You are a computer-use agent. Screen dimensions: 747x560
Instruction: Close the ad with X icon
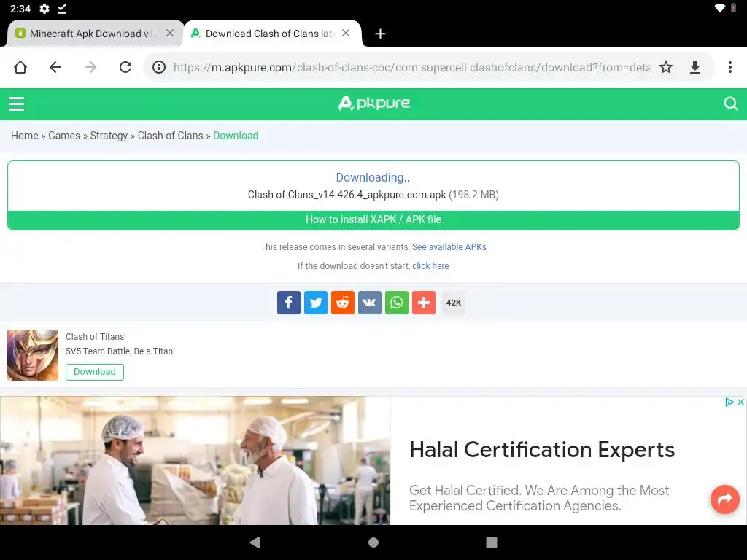click(741, 402)
